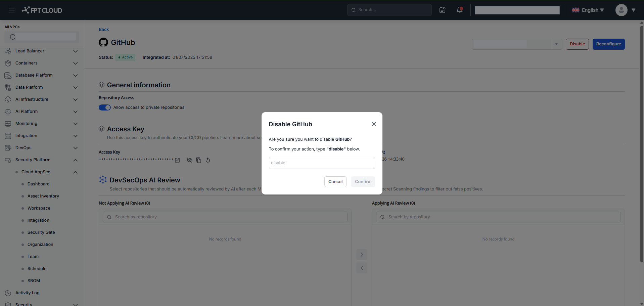Click the Data Platform icon

8,87
